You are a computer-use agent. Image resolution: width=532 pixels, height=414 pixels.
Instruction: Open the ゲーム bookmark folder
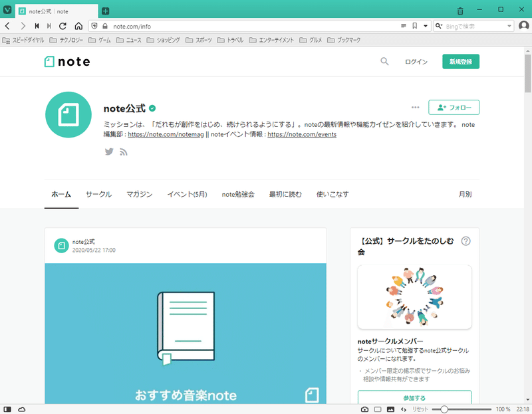click(99, 40)
